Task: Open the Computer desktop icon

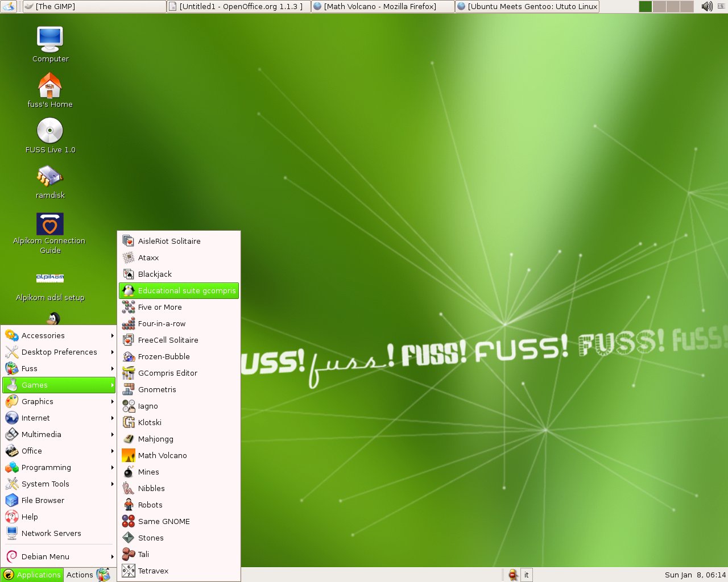Action: click(x=50, y=44)
